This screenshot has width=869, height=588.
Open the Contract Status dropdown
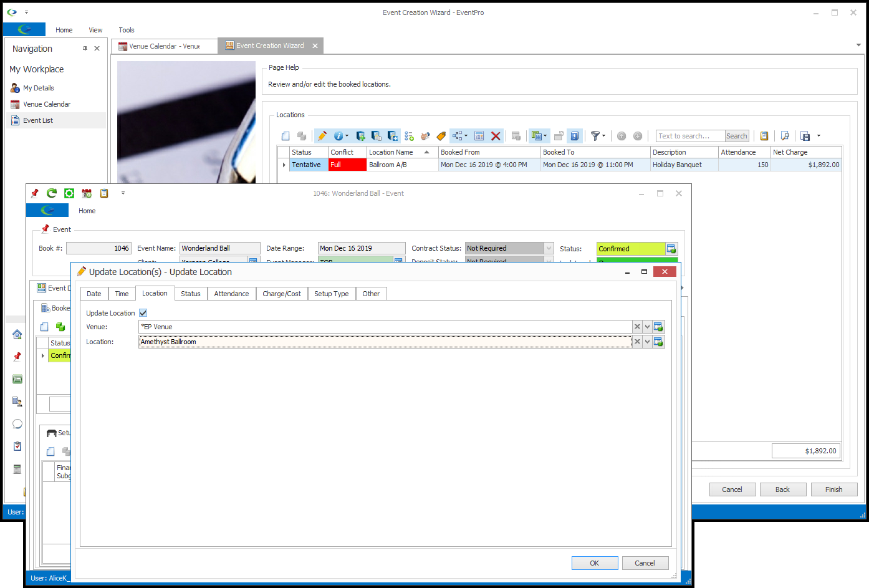click(549, 248)
